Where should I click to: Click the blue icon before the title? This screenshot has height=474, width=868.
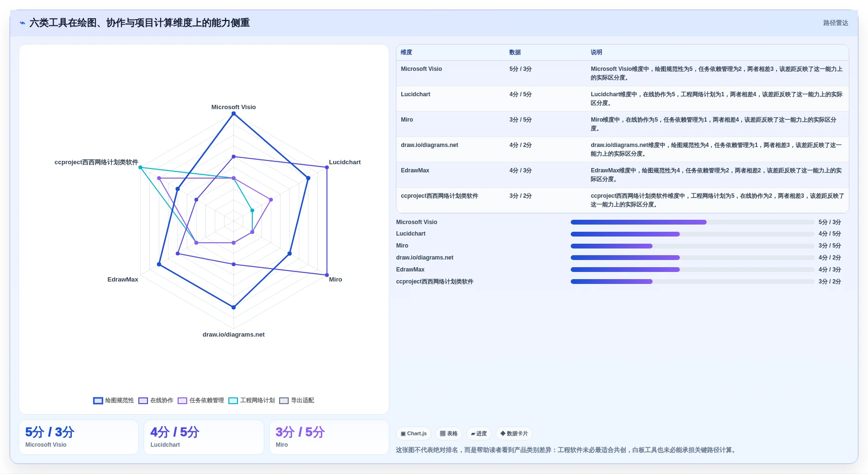pos(23,23)
